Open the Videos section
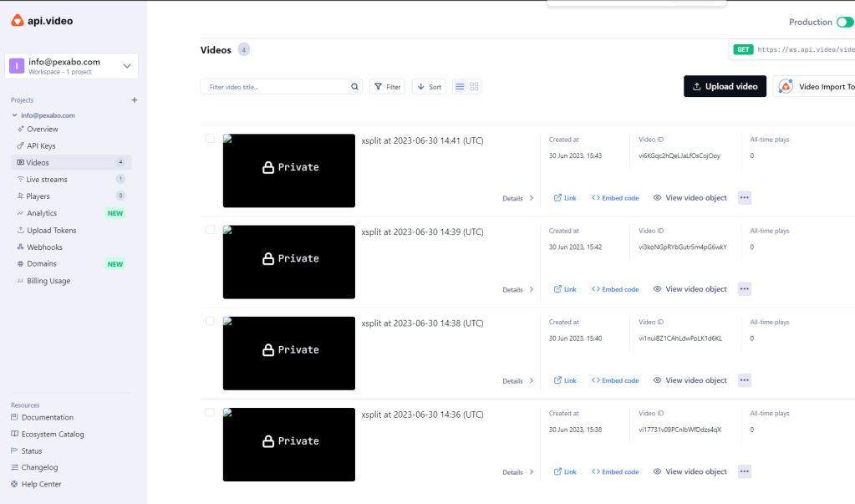The image size is (855, 504). (x=71, y=162)
